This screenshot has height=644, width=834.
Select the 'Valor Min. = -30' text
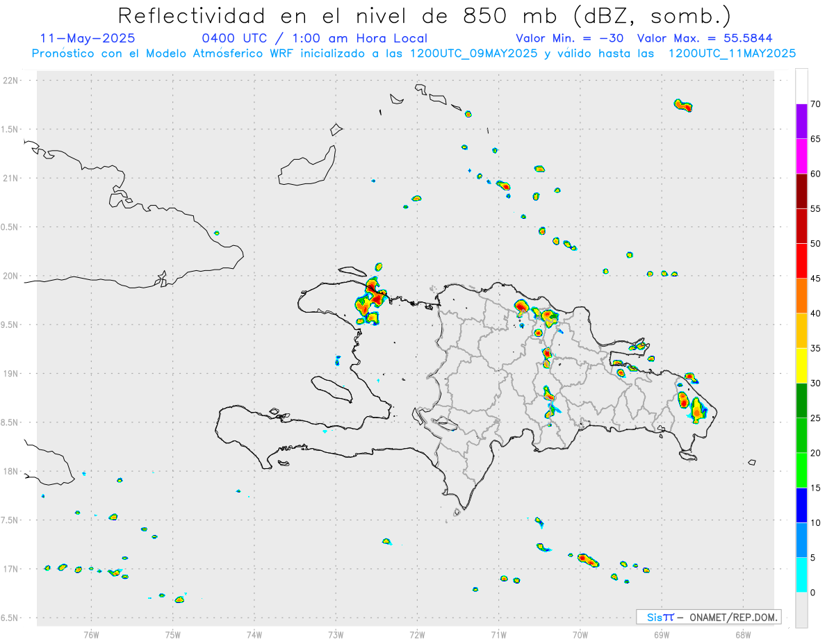pos(571,38)
